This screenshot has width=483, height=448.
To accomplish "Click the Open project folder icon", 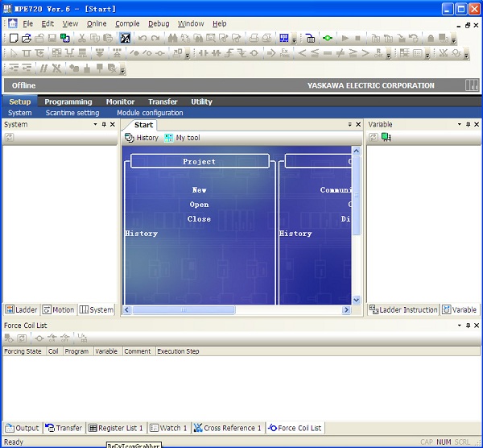I will pos(27,38).
